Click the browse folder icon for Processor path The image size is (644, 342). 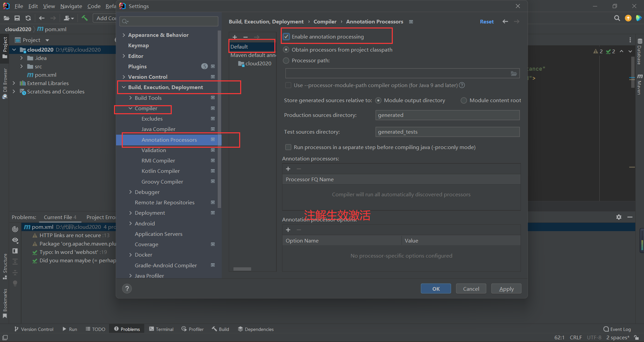click(x=514, y=73)
